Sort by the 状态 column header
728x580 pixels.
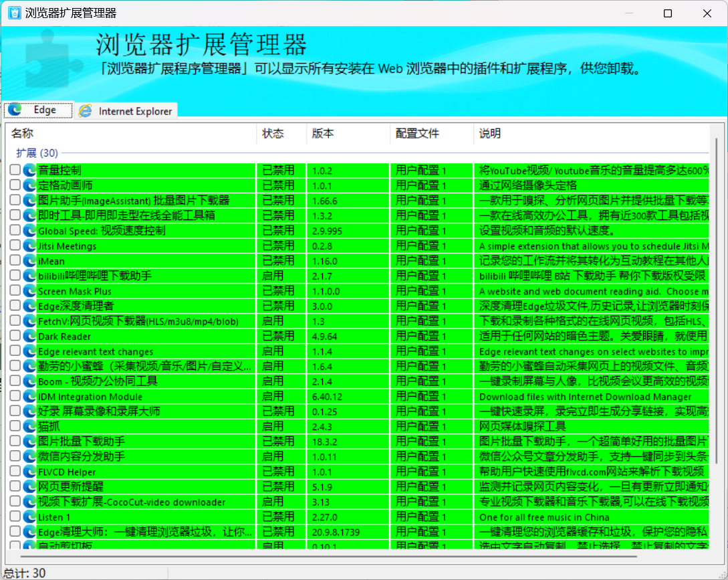(x=273, y=134)
